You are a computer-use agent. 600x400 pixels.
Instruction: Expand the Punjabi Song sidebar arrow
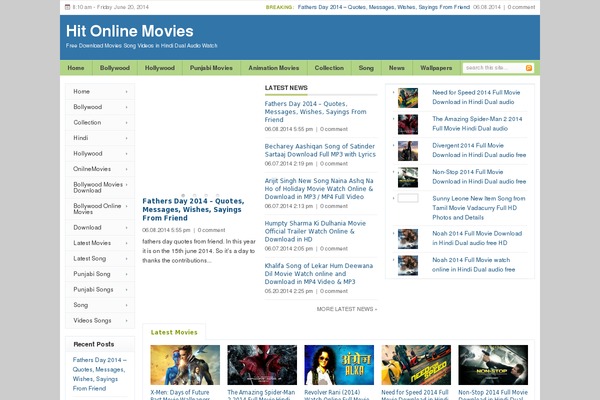coord(126,274)
